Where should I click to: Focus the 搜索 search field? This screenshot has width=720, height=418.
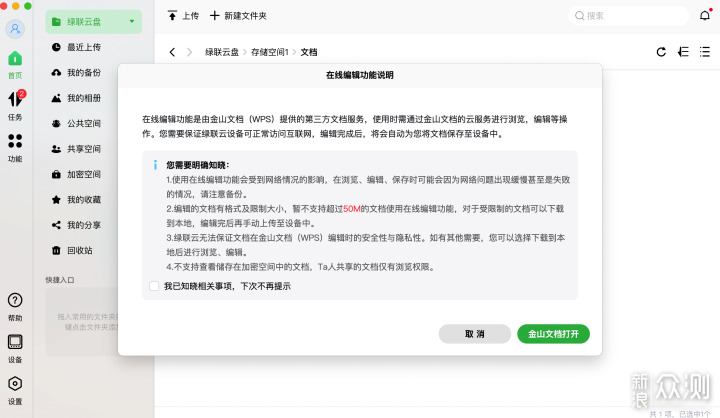(629, 16)
